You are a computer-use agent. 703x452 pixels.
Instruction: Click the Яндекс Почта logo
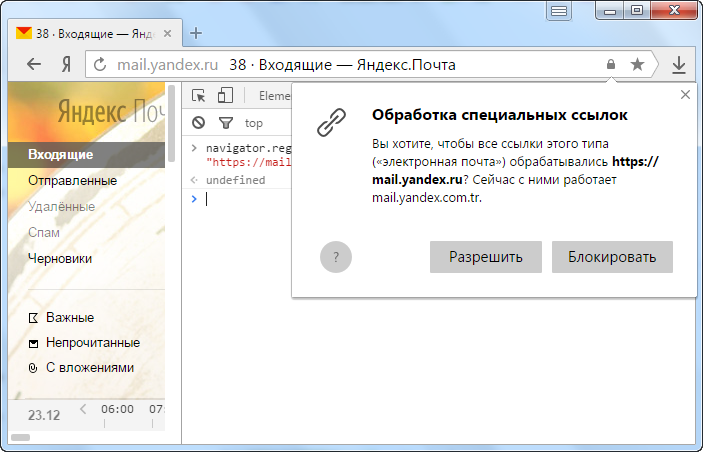[111, 111]
